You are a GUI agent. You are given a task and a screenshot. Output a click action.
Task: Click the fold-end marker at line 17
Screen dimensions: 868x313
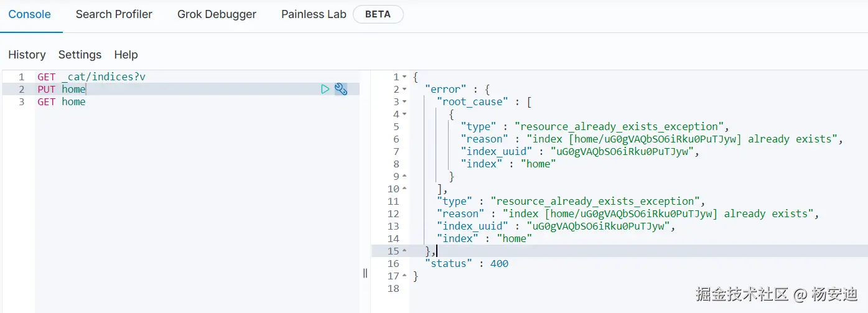pyautogui.click(x=404, y=276)
